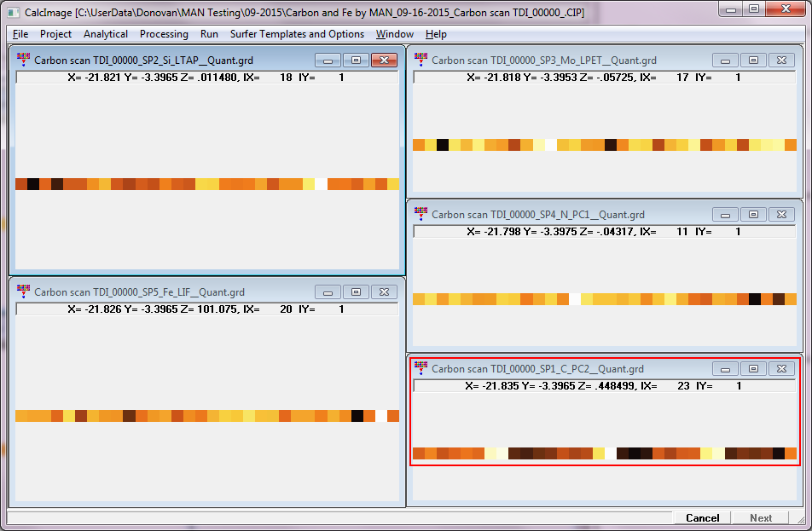812x531 pixels.
Task: Click the Fe_LIF color map strip
Action: pyautogui.click(x=206, y=416)
